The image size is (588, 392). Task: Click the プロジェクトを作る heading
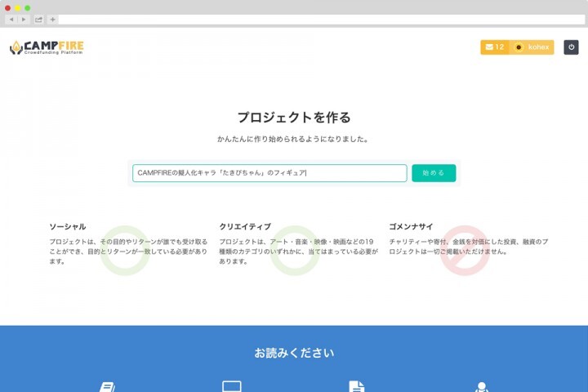pos(294,118)
